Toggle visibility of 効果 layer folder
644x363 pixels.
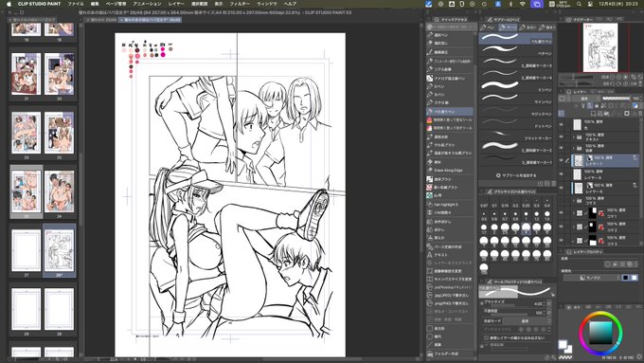(562, 148)
